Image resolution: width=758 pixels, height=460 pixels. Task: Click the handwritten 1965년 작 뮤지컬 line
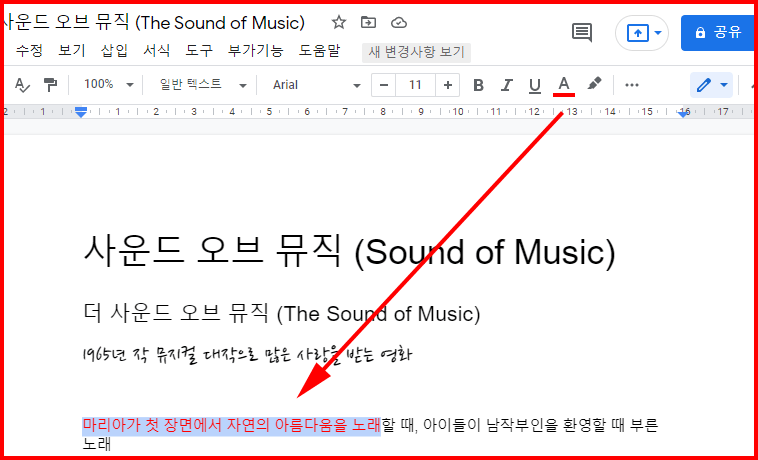(247, 355)
